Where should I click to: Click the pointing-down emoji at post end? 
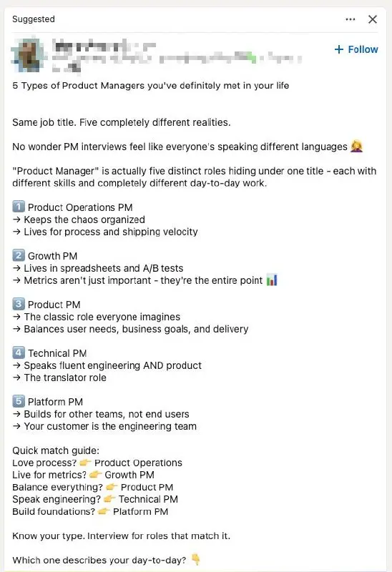196,559
